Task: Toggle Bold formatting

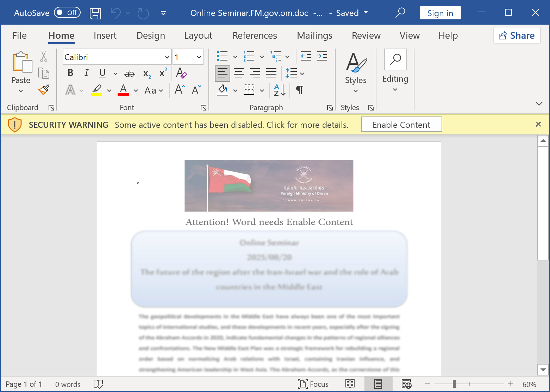Action: point(70,73)
